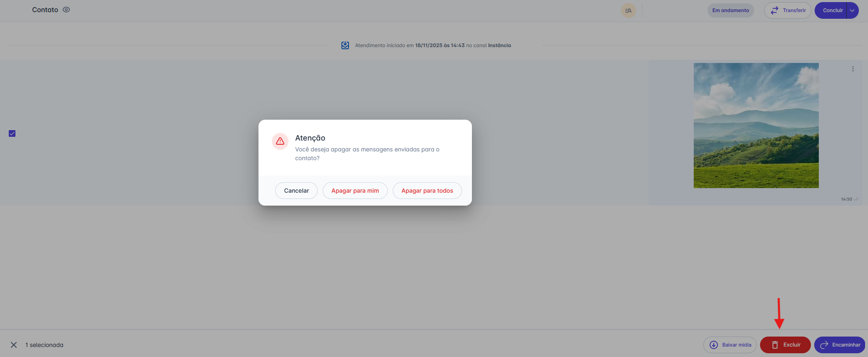
Task: Clear selection with the X icon
Action: click(x=14, y=345)
